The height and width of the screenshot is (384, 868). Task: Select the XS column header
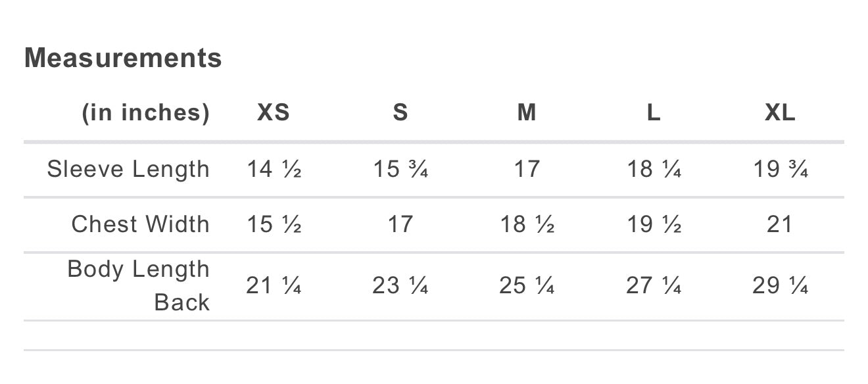click(x=274, y=113)
